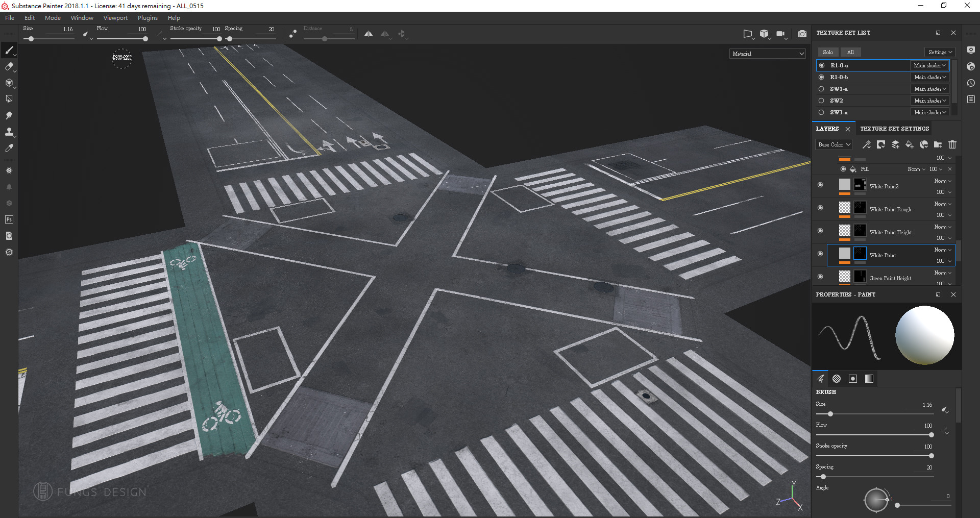Click the Add fill layer icon
This screenshot has width=980, height=518.
click(x=909, y=145)
